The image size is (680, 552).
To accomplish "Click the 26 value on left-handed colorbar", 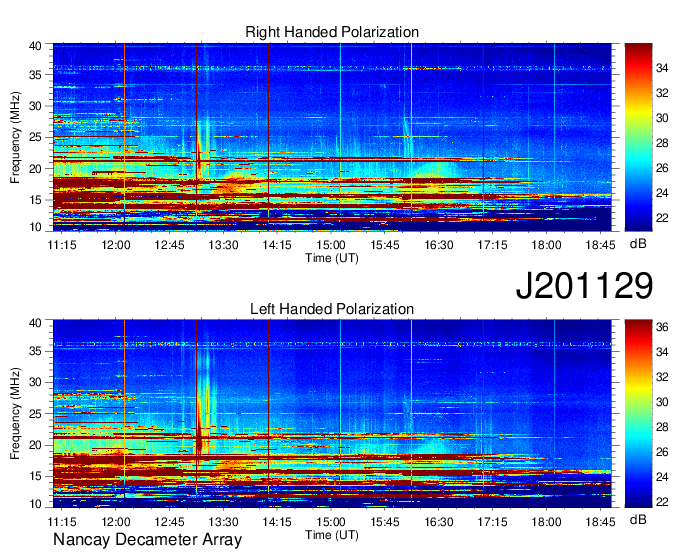I will 662,452.
